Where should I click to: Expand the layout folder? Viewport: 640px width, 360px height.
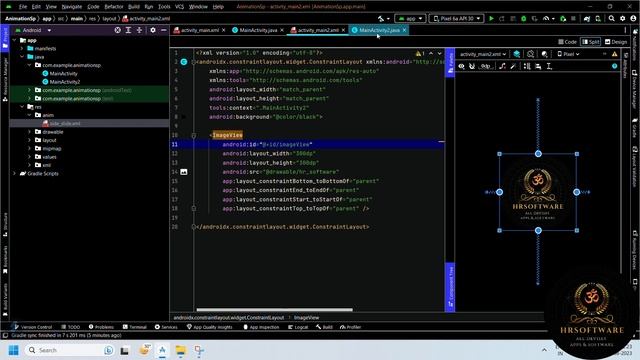[29, 140]
